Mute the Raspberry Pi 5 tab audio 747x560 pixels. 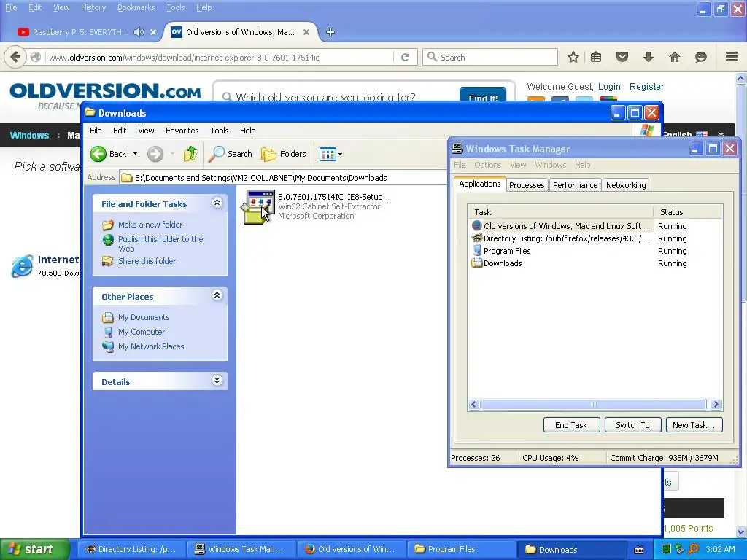[139, 32]
